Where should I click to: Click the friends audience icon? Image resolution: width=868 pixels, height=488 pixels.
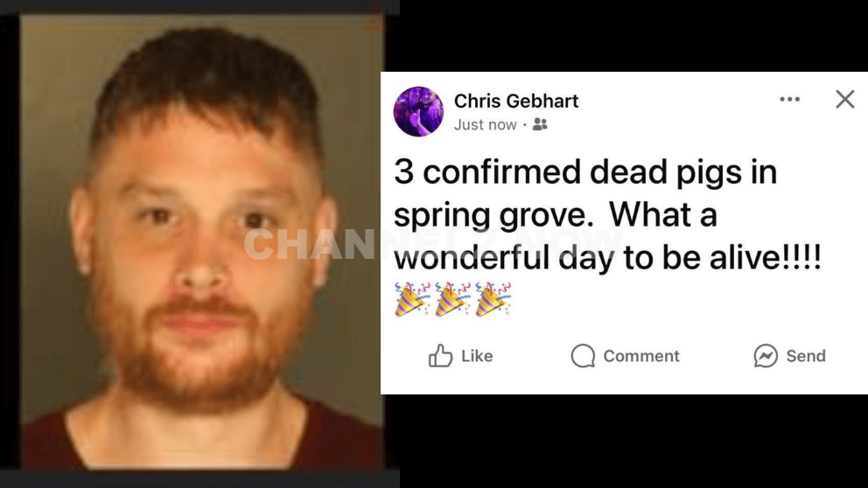540,124
